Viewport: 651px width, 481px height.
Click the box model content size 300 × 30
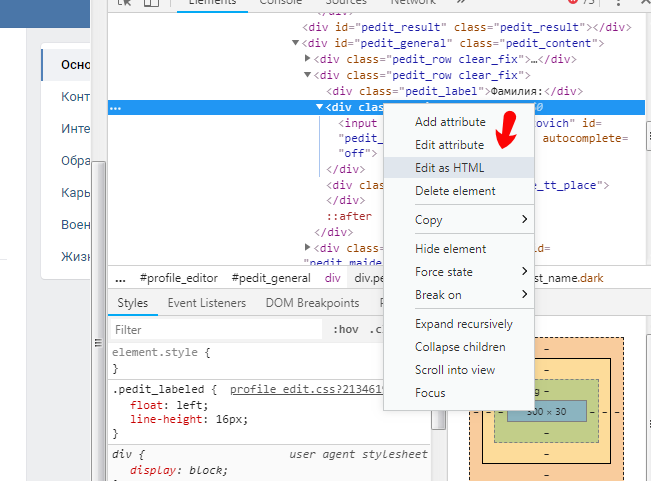point(546,412)
